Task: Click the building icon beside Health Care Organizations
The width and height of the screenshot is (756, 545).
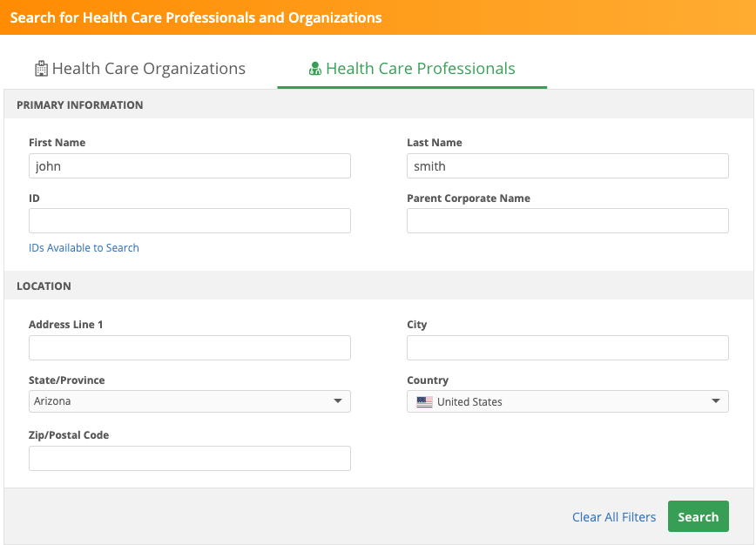Action: (41, 69)
